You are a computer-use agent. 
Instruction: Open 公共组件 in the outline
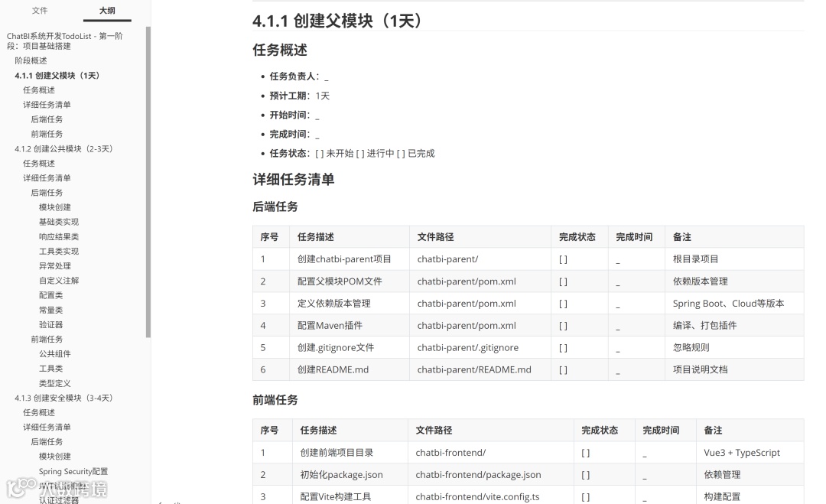click(x=55, y=354)
